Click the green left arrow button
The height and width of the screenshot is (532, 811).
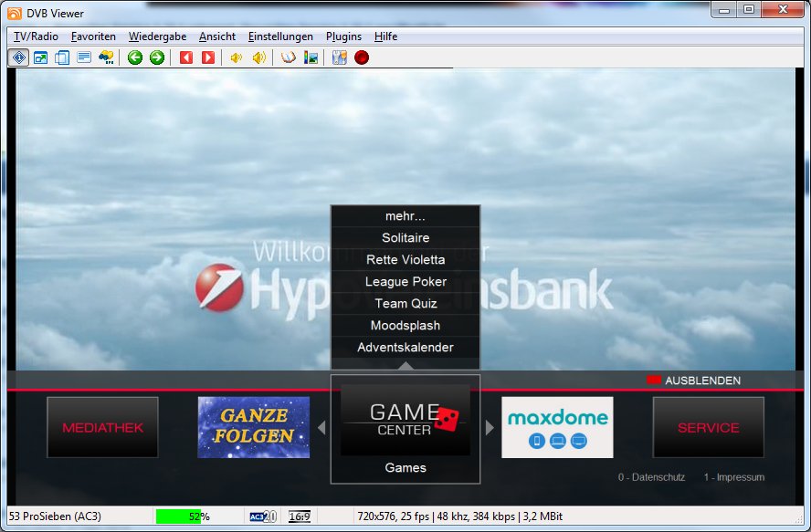[135, 57]
